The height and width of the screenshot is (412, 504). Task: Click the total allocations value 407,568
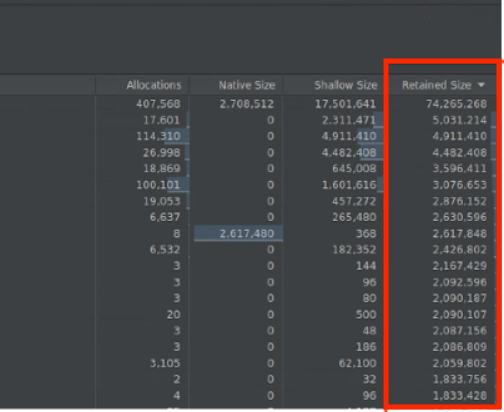point(158,104)
